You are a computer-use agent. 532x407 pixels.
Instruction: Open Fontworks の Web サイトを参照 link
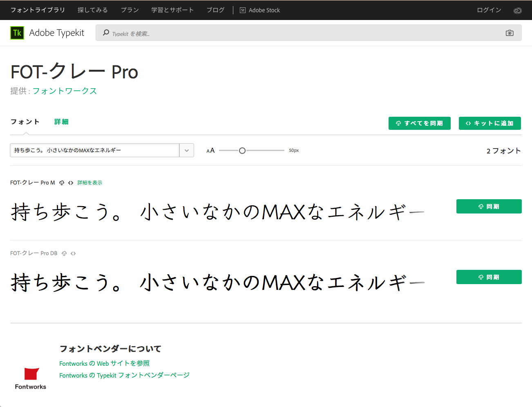(104, 363)
